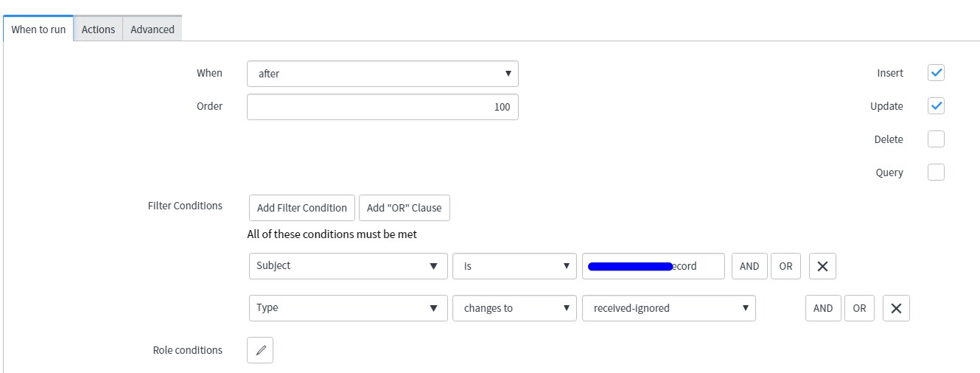The height and width of the screenshot is (373, 980).
Task: Open the Type field dropdown
Action: pos(349,308)
